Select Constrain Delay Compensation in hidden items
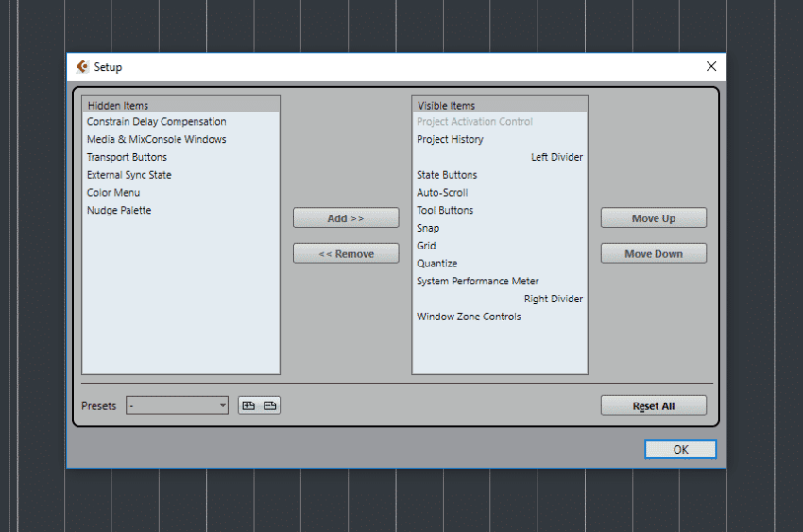The height and width of the screenshot is (532, 803). [x=157, y=122]
